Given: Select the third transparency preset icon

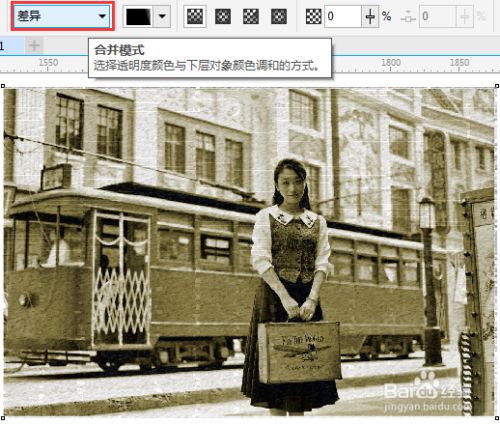Looking at the screenshot, I should tap(251, 16).
